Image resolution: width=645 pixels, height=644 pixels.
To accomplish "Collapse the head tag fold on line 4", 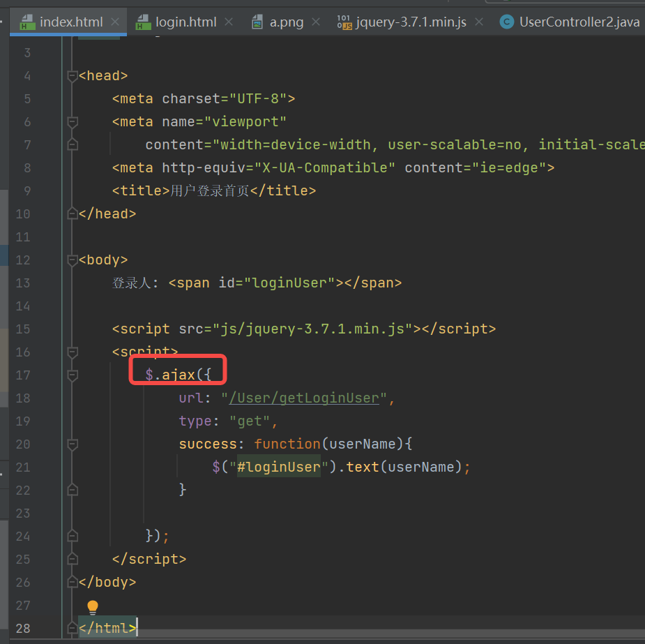I will pyautogui.click(x=73, y=76).
